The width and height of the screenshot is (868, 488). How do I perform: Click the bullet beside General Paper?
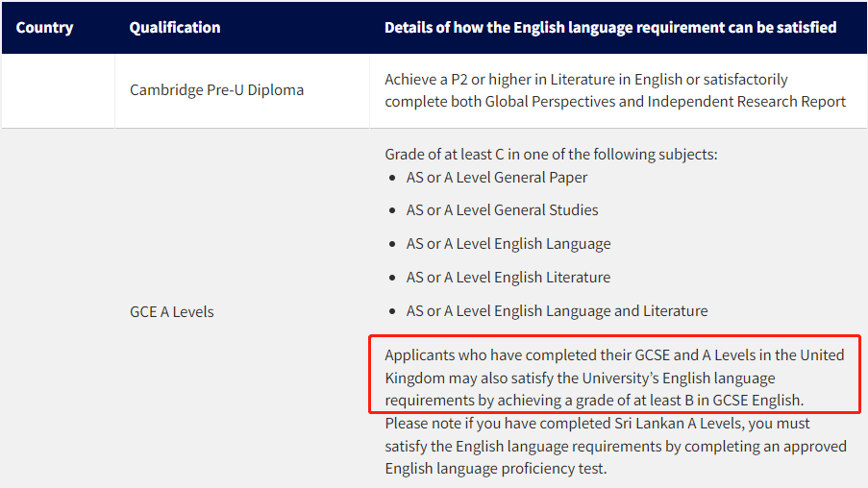point(392,178)
